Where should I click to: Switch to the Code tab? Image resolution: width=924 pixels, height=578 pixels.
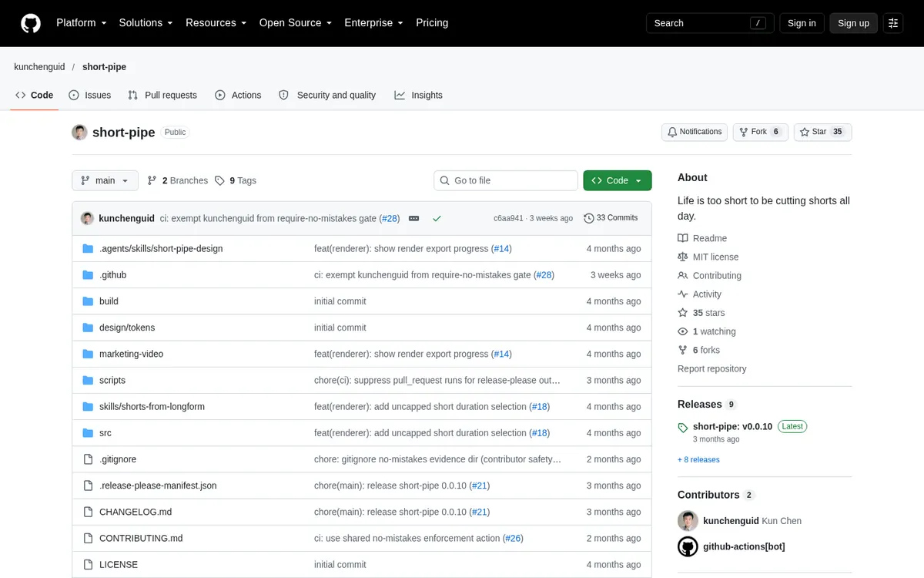tap(35, 95)
